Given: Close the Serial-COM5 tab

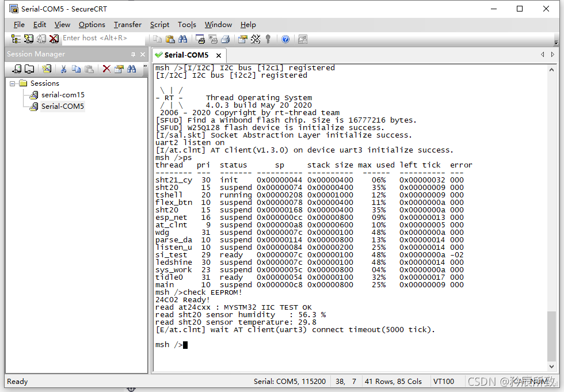Looking at the screenshot, I should [218, 55].
